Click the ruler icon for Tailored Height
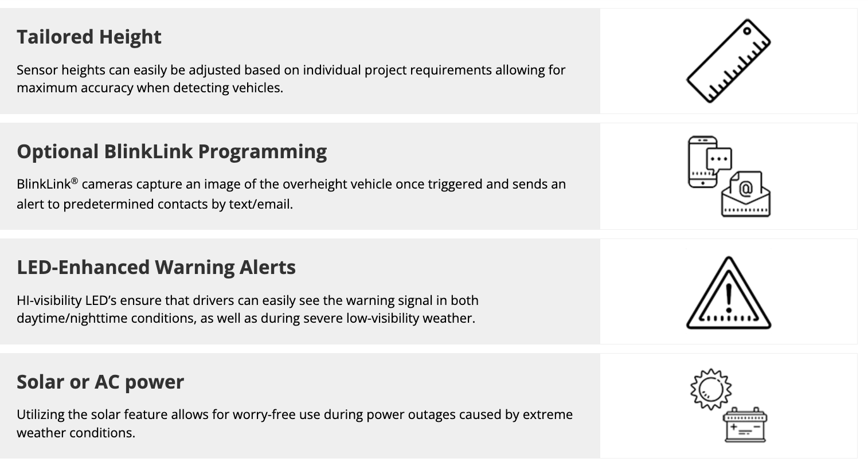Image resolution: width=868 pixels, height=462 pixels. pos(728,61)
